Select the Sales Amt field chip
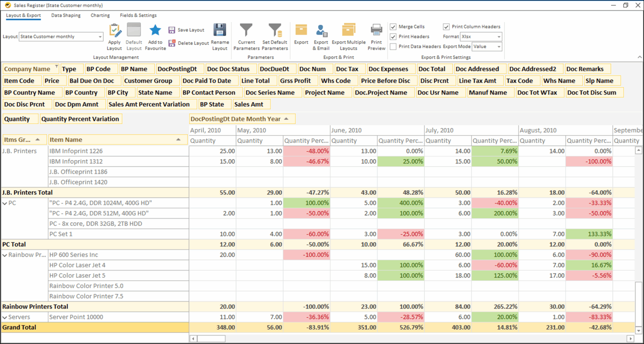 (x=251, y=104)
